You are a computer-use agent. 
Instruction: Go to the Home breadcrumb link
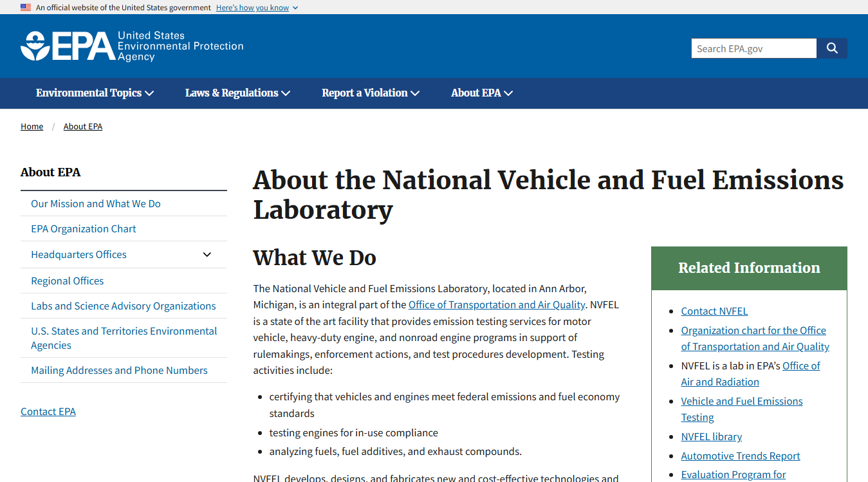tap(32, 126)
